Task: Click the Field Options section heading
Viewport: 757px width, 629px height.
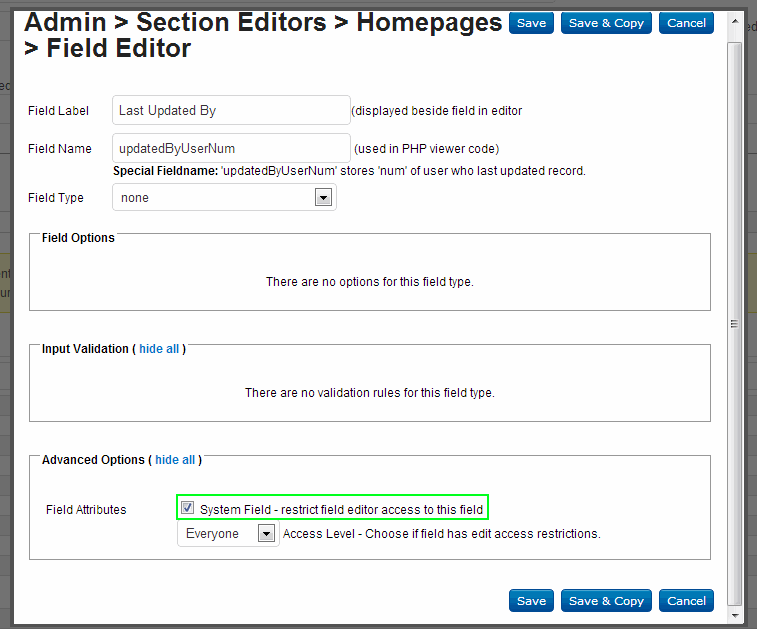Action: pos(78,238)
